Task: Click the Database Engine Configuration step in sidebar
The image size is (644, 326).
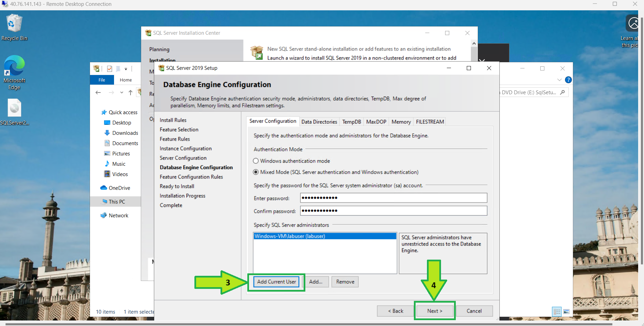Action: [x=196, y=167]
